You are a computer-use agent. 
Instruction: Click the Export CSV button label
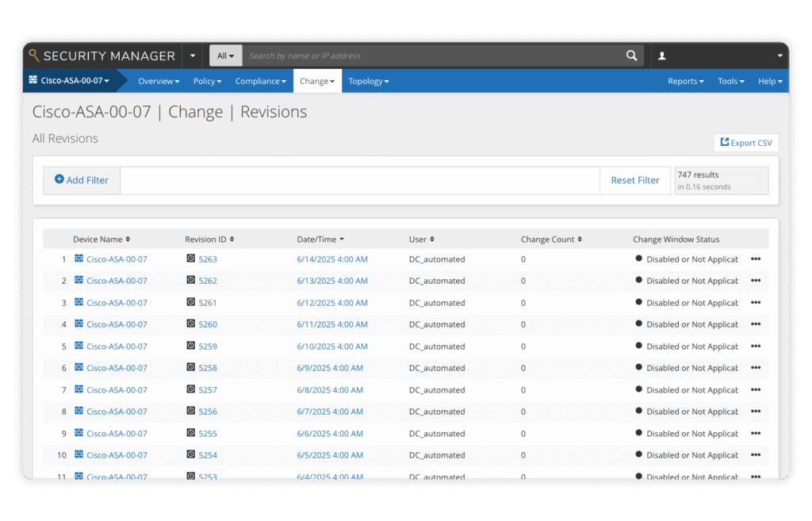pos(752,143)
